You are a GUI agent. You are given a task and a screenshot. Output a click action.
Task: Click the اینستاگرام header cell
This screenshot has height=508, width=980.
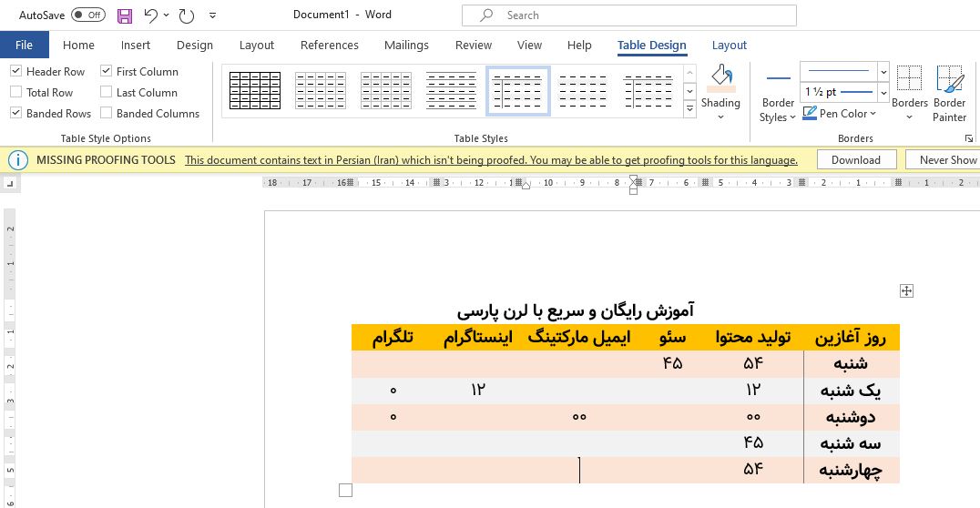point(478,338)
